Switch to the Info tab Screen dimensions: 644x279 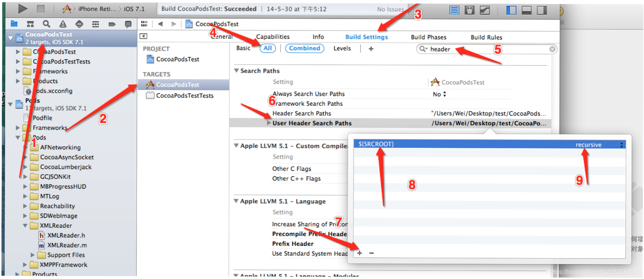point(318,37)
